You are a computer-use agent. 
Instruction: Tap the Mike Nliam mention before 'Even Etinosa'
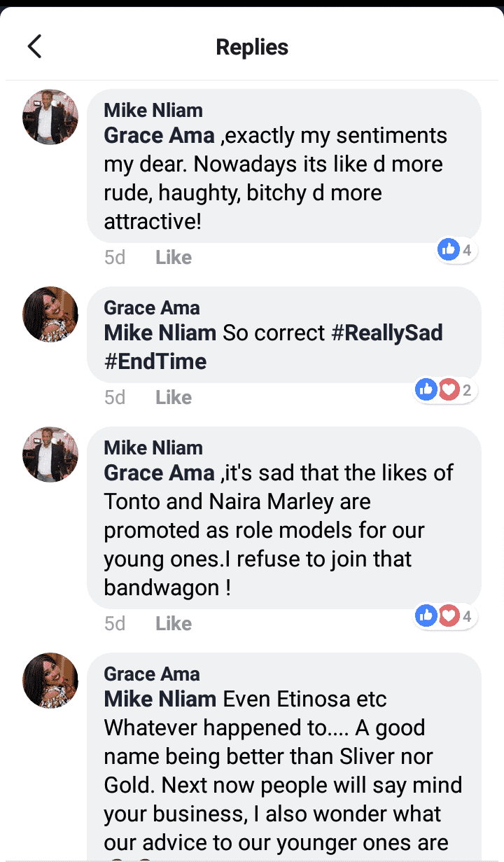(160, 699)
